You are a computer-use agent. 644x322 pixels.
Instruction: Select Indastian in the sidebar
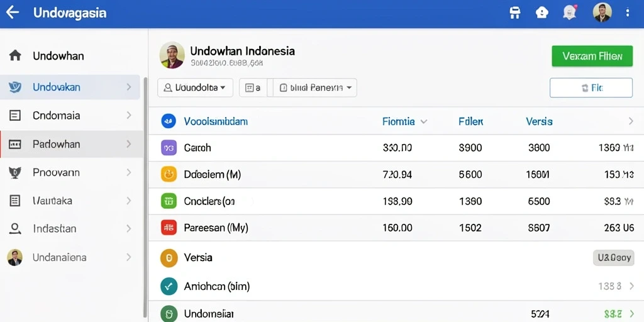coord(72,229)
